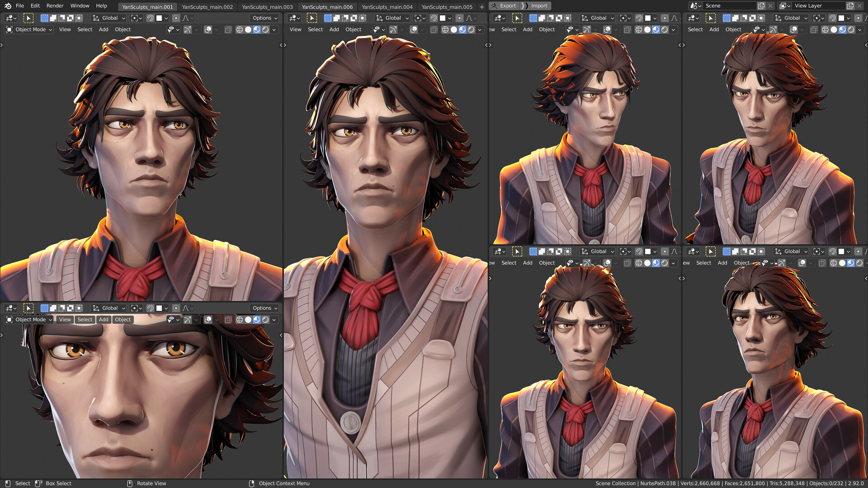Open Options dropdown in close-up face viewport
This screenshot has width=868, height=488.
click(x=265, y=308)
